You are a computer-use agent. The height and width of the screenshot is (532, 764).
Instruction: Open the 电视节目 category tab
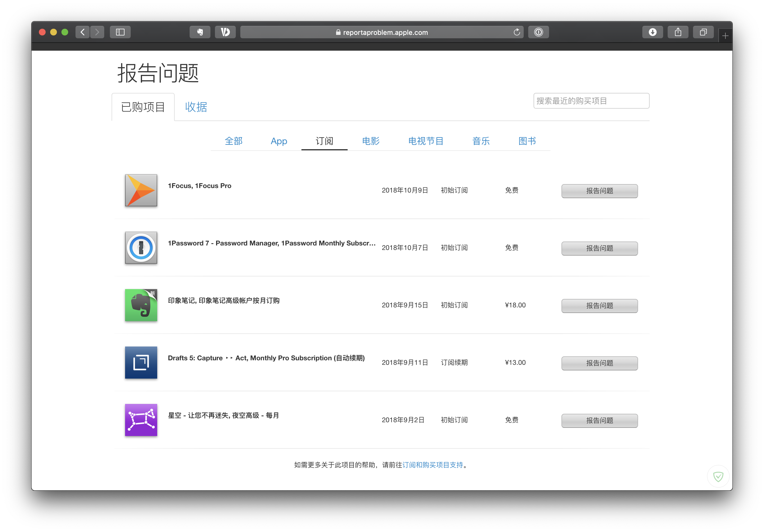pos(426,141)
